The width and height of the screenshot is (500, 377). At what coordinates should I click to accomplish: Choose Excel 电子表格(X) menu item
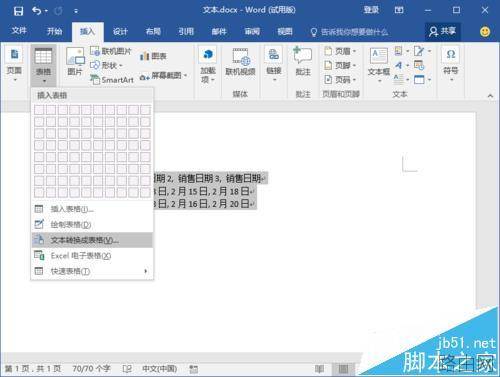coord(92,256)
